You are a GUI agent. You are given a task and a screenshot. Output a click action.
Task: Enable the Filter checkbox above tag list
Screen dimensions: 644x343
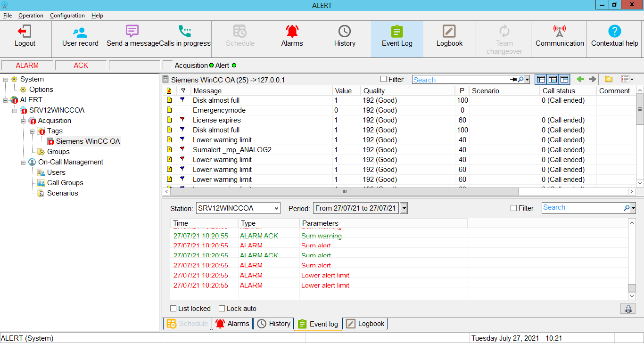click(x=384, y=80)
